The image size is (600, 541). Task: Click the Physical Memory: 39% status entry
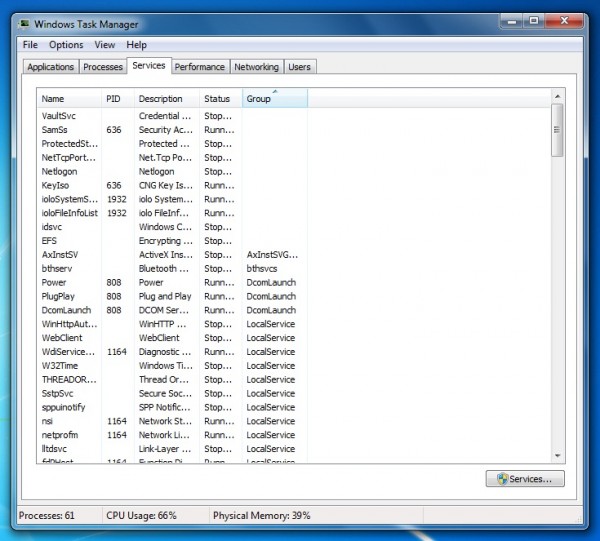click(262, 516)
